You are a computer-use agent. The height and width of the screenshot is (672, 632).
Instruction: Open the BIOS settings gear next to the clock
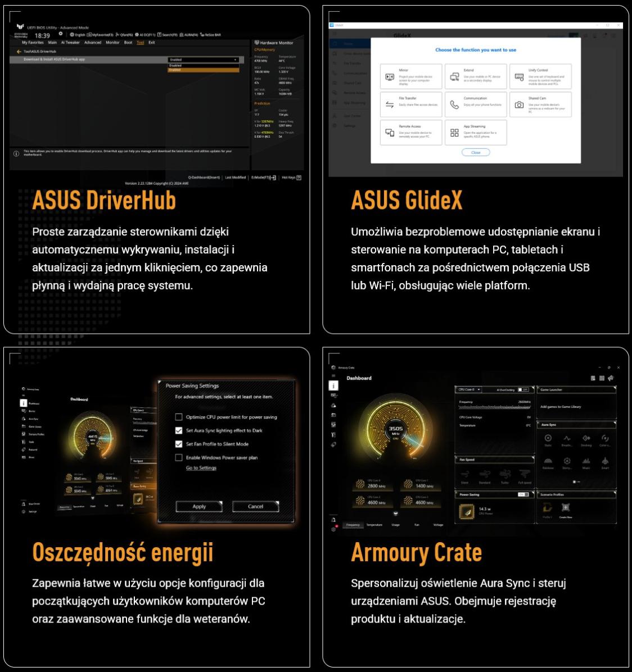point(61,34)
